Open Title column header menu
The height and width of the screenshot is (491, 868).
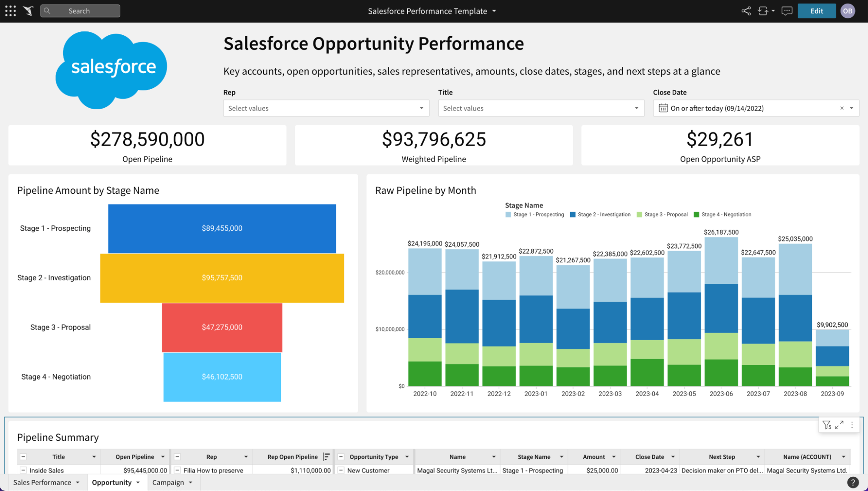(94, 457)
